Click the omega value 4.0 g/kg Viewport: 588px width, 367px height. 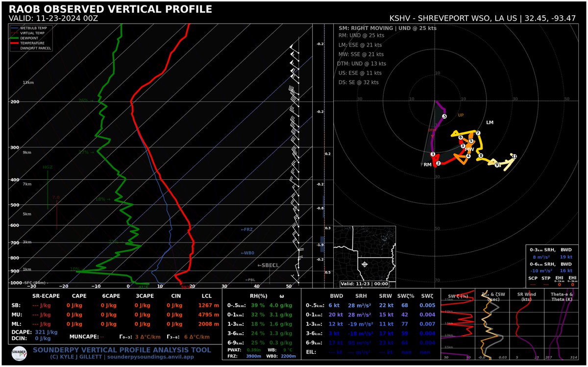tap(281, 305)
